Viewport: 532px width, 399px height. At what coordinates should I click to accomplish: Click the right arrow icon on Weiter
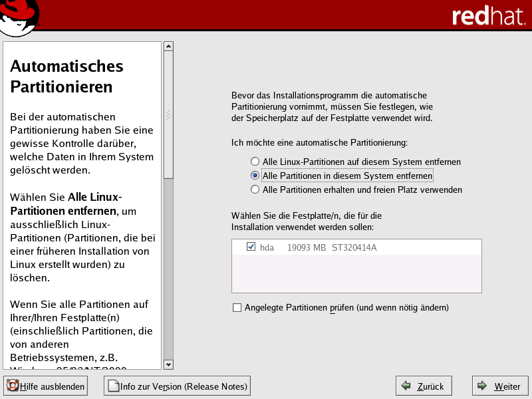coord(481,386)
